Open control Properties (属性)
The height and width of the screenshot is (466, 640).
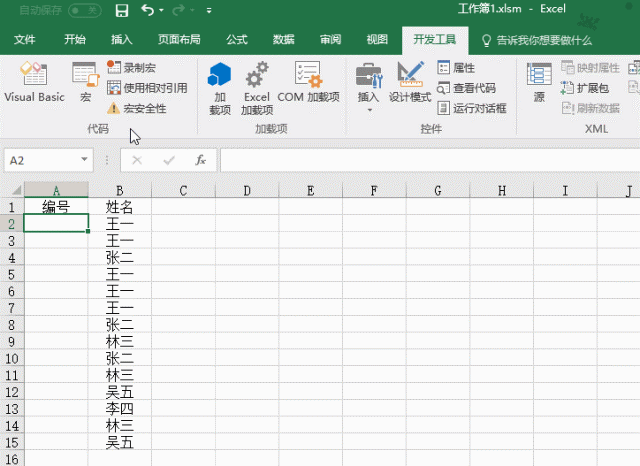456,67
